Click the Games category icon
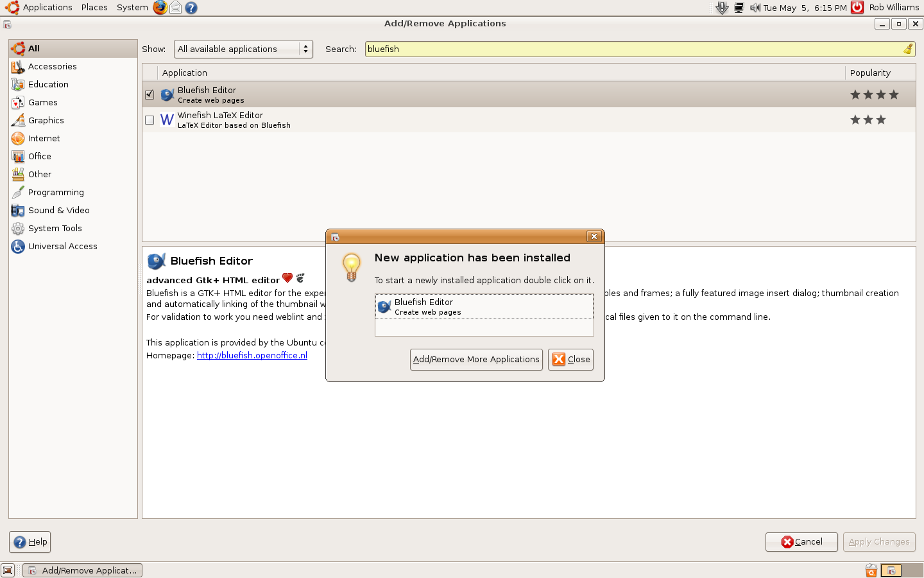This screenshot has width=924, height=578. click(x=18, y=103)
